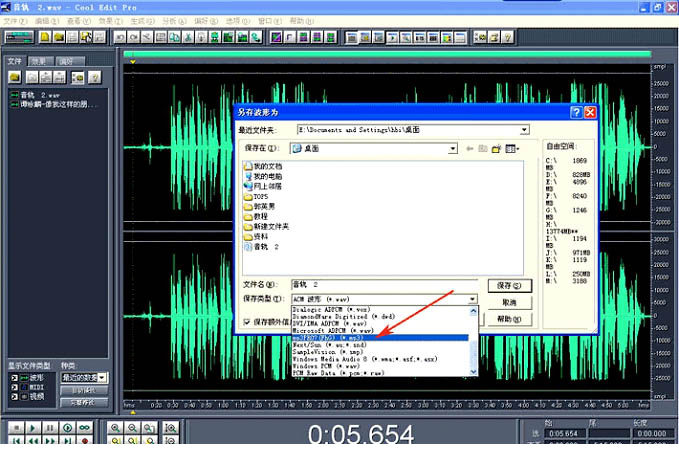Click the fast-forward double-arrow button
This screenshot has height=461, width=679.
(x=50, y=440)
